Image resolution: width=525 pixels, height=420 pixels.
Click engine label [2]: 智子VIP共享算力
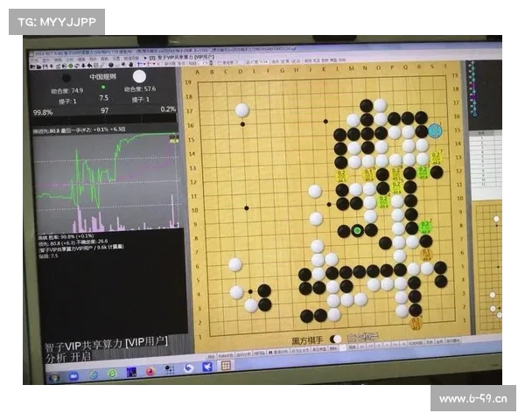(x=181, y=58)
